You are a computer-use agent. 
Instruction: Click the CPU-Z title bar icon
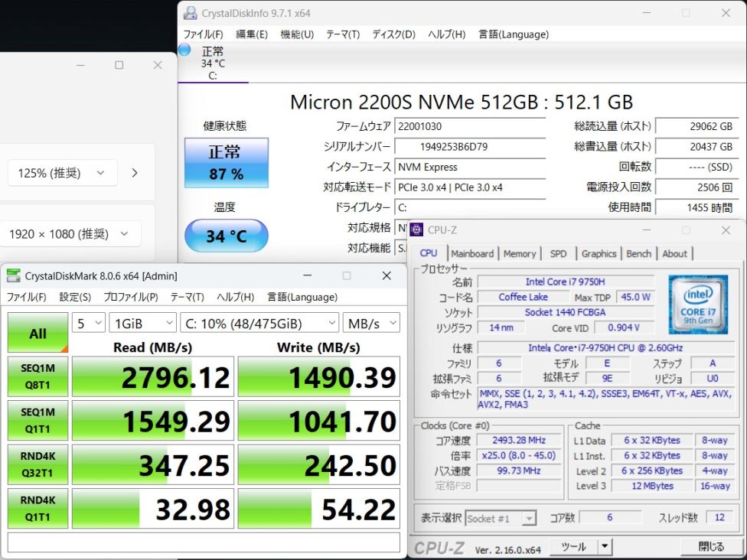[x=417, y=230]
